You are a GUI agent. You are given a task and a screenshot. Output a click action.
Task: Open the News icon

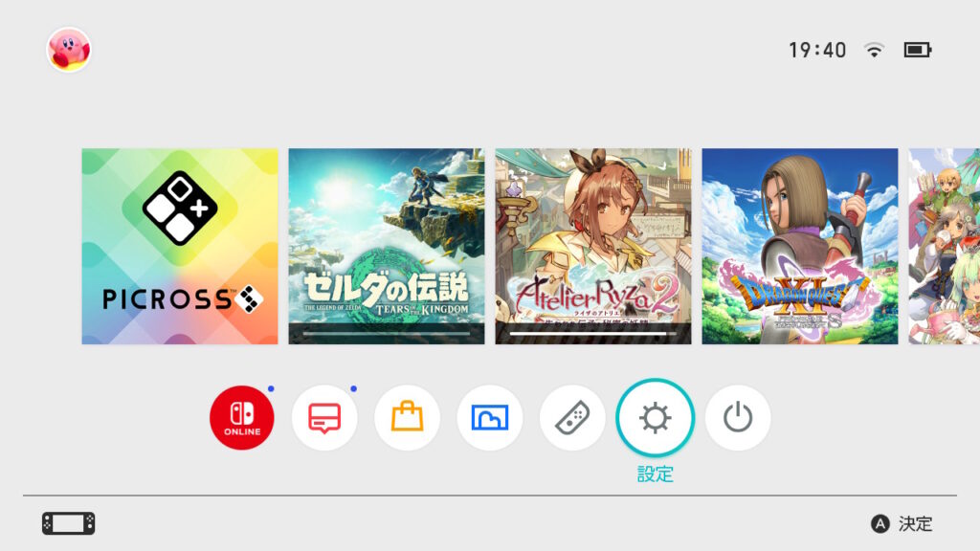click(324, 417)
